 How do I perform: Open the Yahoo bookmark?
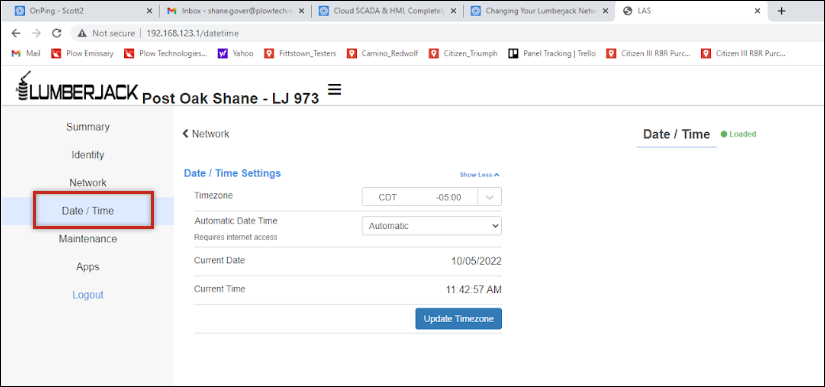236,53
